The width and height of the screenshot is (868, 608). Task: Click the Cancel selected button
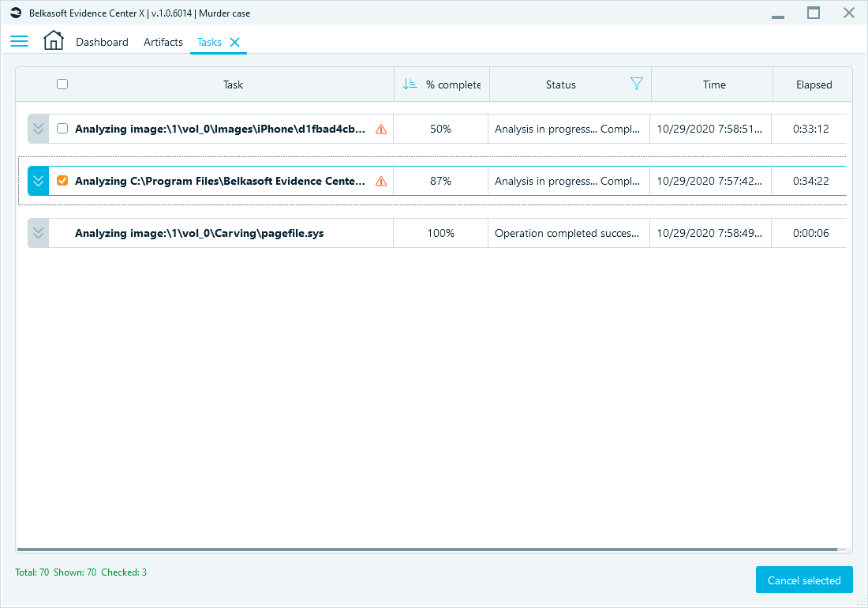804,580
